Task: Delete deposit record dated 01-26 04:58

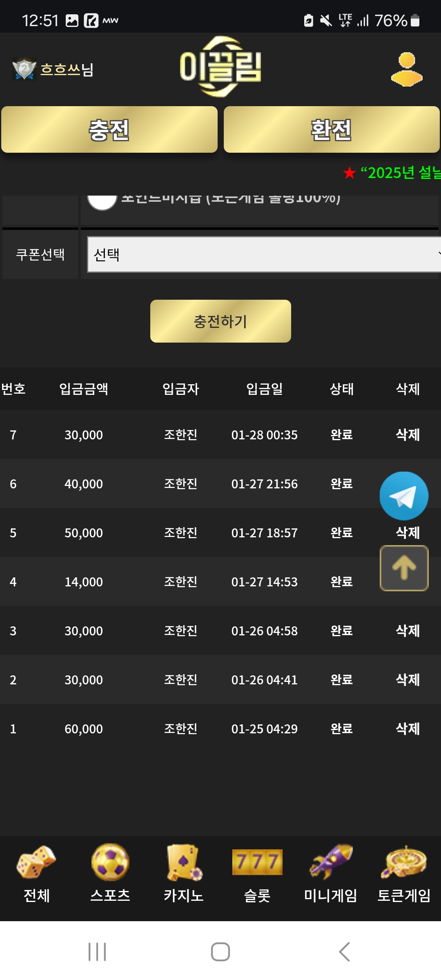Action: [408, 630]
